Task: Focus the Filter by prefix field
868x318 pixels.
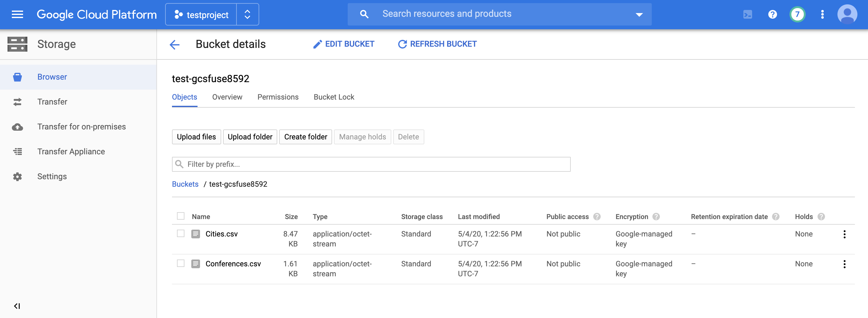Action: [x=371, y=164]
